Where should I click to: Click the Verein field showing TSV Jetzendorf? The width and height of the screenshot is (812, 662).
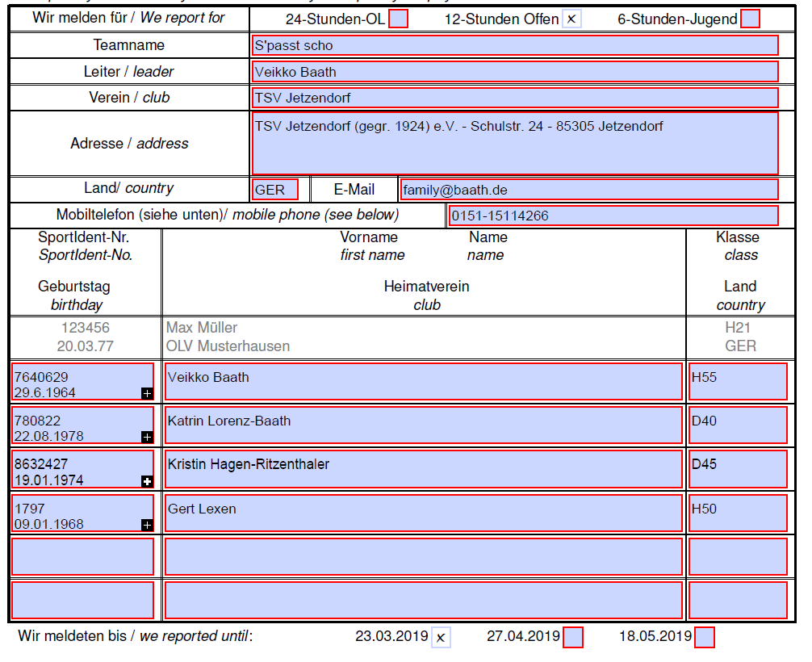point(514,98)
